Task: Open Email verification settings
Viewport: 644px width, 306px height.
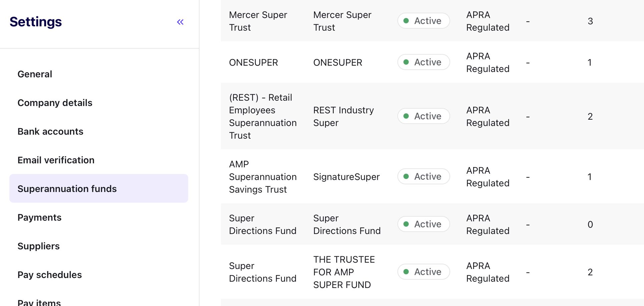Action: pyautogui.click(x=56, y=160)
